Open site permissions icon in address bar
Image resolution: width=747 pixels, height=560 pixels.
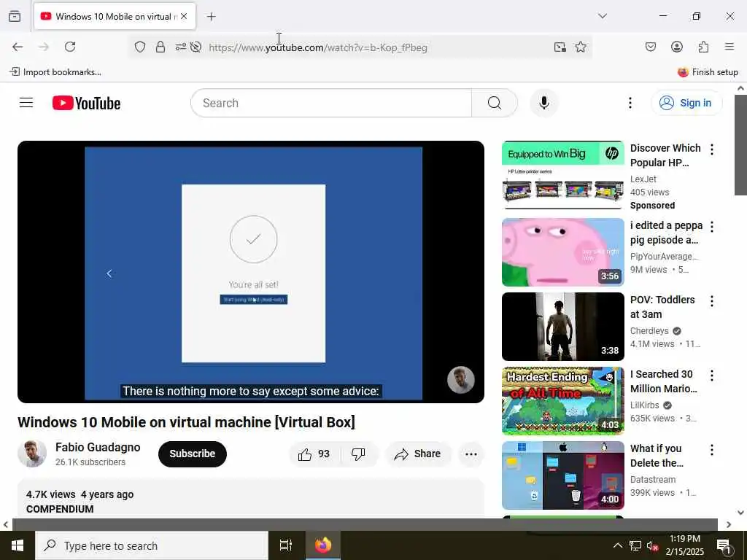tap(181, 47)
